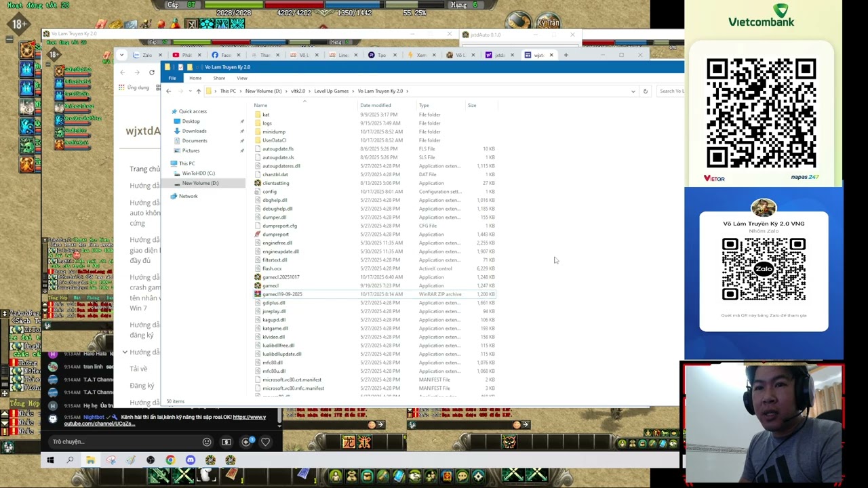
Task: Open the Home ribbon tab
Action: [195, 78]
